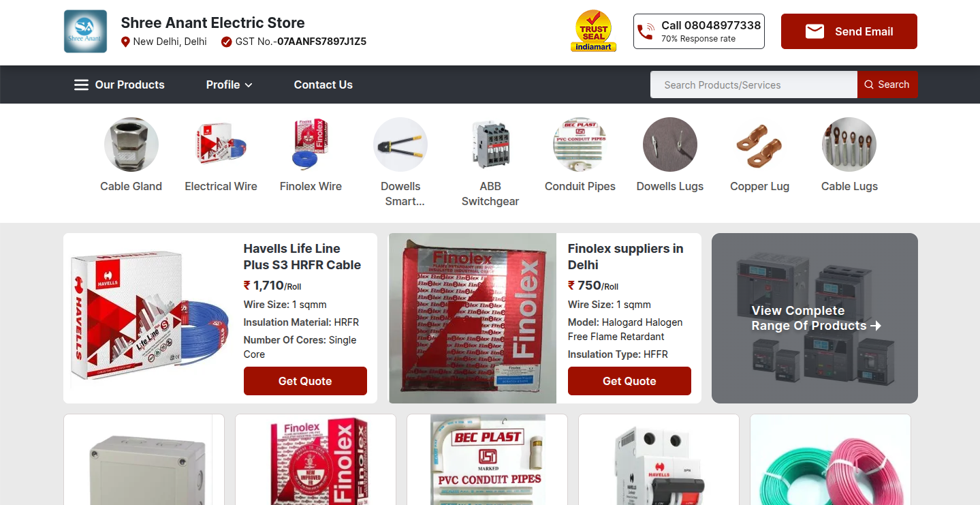Open the Cable Lugs category icon
The width and height of the screenshot is (980, 505).
[849, 144]
